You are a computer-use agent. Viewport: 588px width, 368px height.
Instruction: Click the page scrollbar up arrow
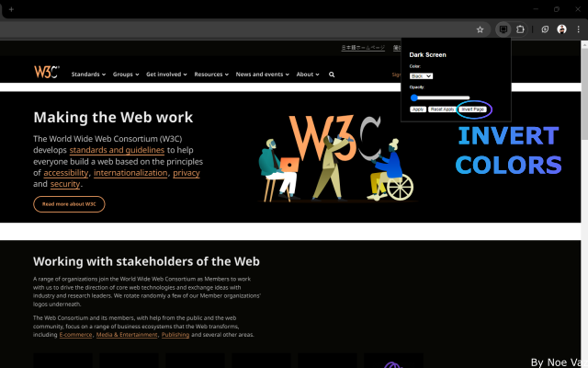coord(584,45)
